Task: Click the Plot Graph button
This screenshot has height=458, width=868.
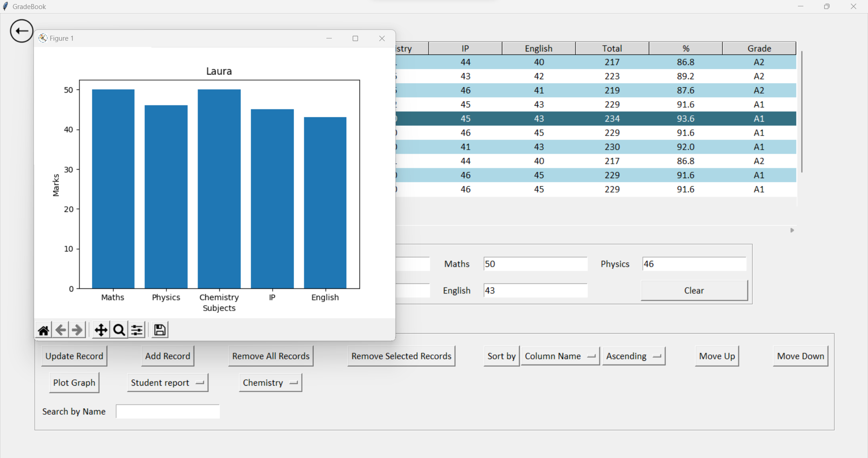Action: (74, 382)
